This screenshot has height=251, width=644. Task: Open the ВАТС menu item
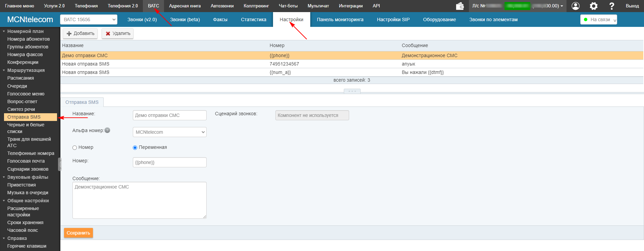point(154,6)
